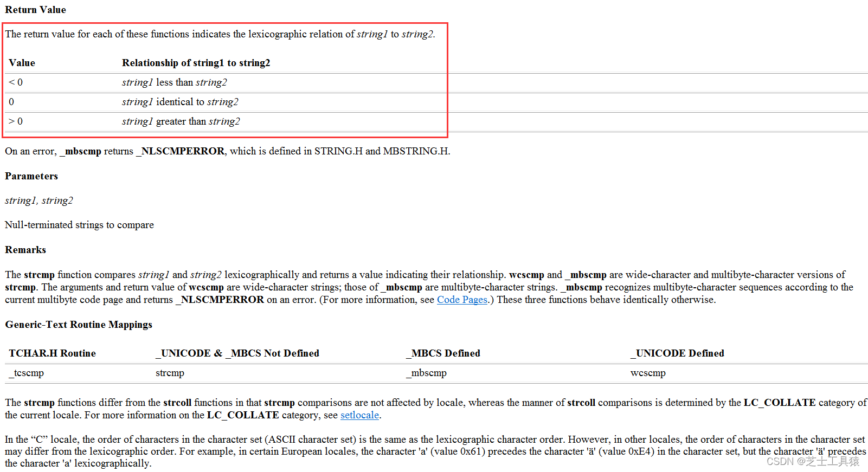
Task: Click the '> 0' value cell
Action: (x=16, y=121)
